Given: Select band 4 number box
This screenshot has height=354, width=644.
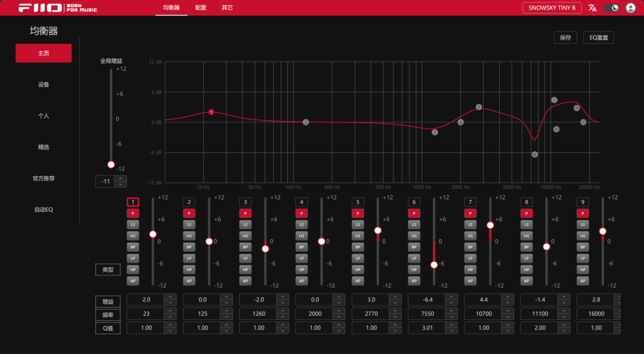Looking at the screenshot, I should point(302,202).
